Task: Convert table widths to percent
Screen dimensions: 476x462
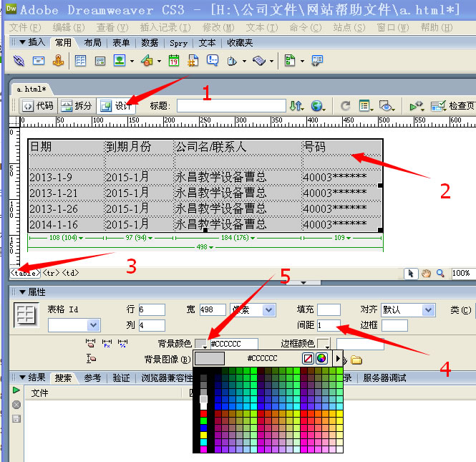Action: pos(122,344)
